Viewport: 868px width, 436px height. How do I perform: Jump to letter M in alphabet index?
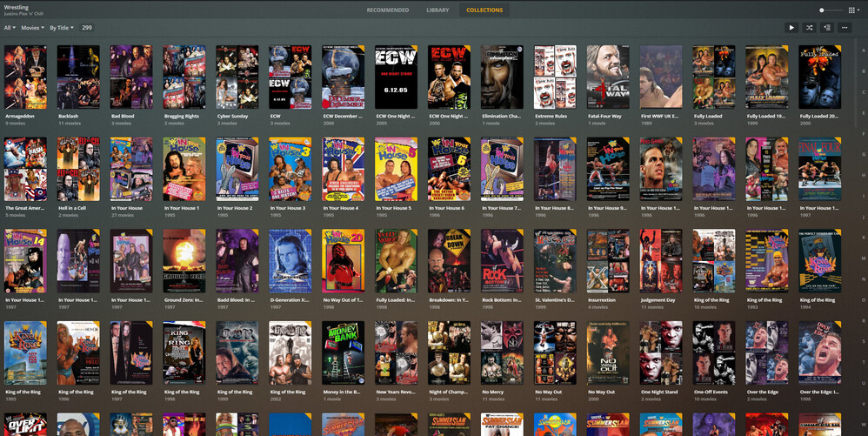863,258
